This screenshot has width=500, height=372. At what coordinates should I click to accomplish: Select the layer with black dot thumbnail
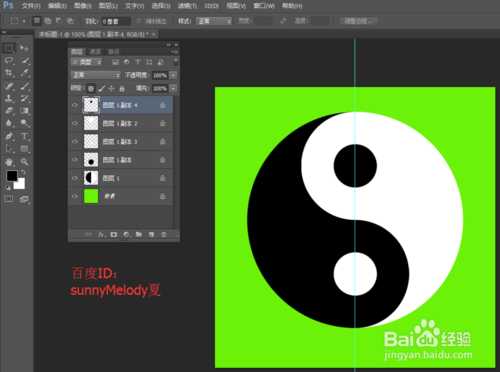pos(122,160)
